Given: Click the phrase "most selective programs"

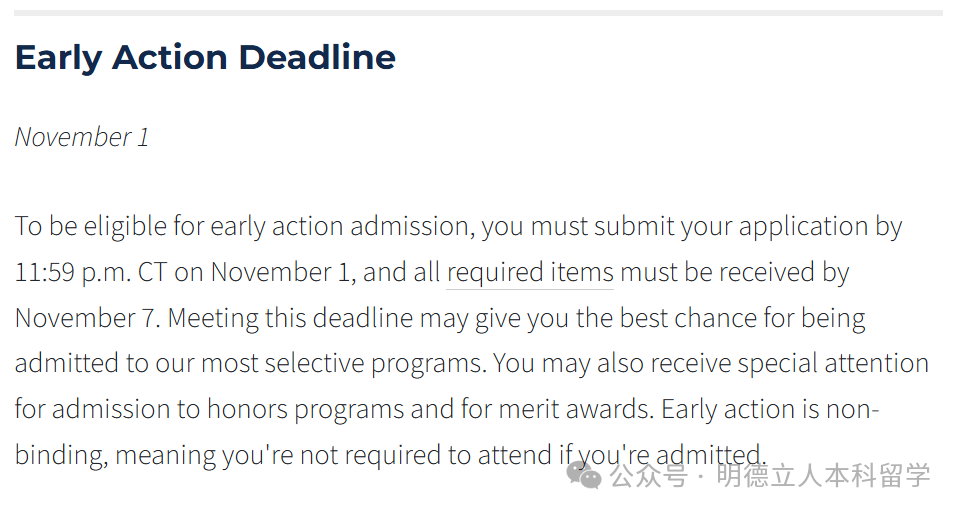Looking at the screenshot, I should [344, 364].
